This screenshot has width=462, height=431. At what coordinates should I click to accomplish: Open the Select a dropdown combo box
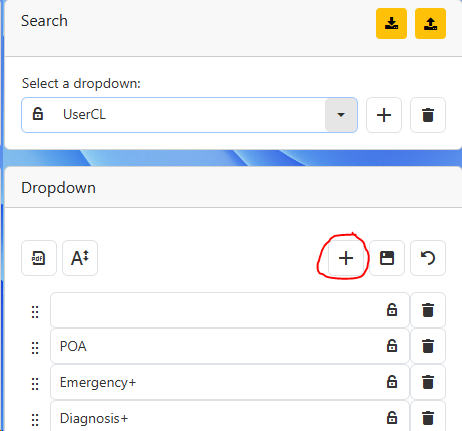click(x=189, y=115)
